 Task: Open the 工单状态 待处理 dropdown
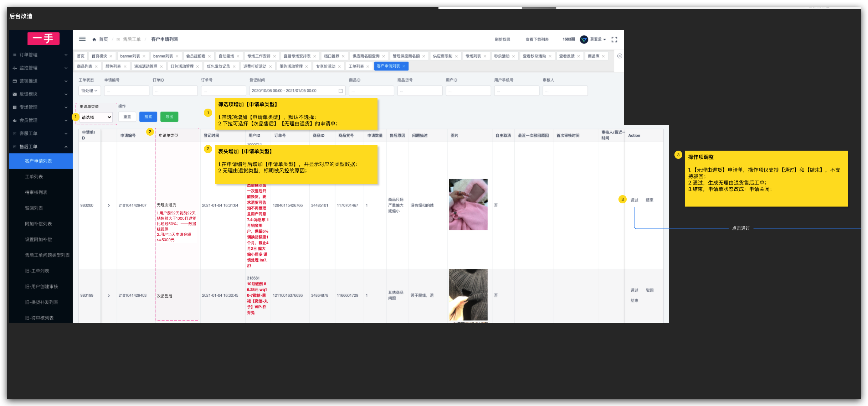coord(89,91)
